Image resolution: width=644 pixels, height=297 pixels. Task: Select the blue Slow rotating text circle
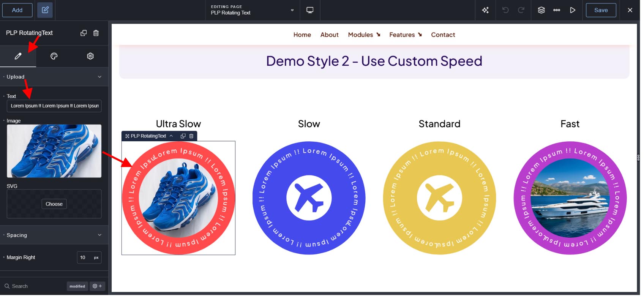pyautogui.click(x=309, y=198)
